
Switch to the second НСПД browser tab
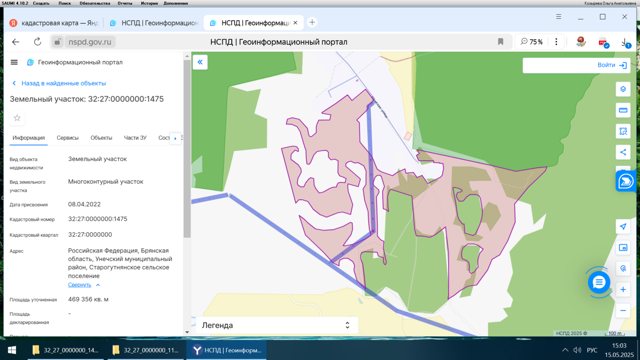[x=154, y=23]
